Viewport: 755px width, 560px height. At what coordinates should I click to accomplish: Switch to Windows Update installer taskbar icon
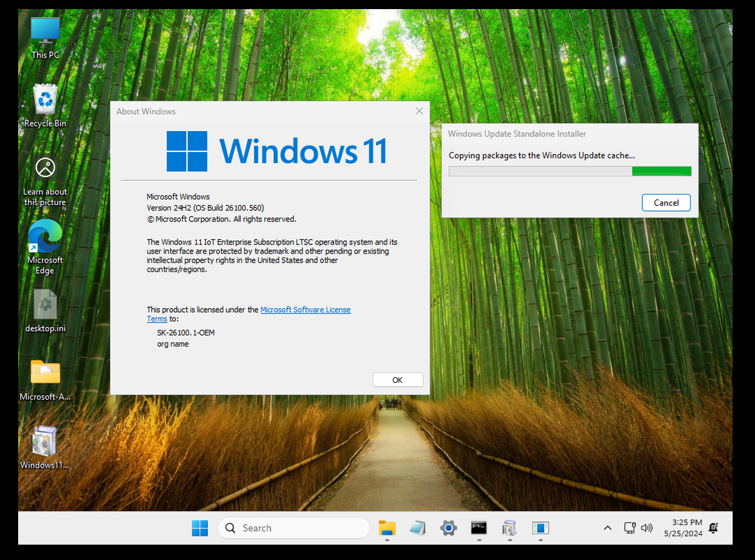[x=509, y=528]
